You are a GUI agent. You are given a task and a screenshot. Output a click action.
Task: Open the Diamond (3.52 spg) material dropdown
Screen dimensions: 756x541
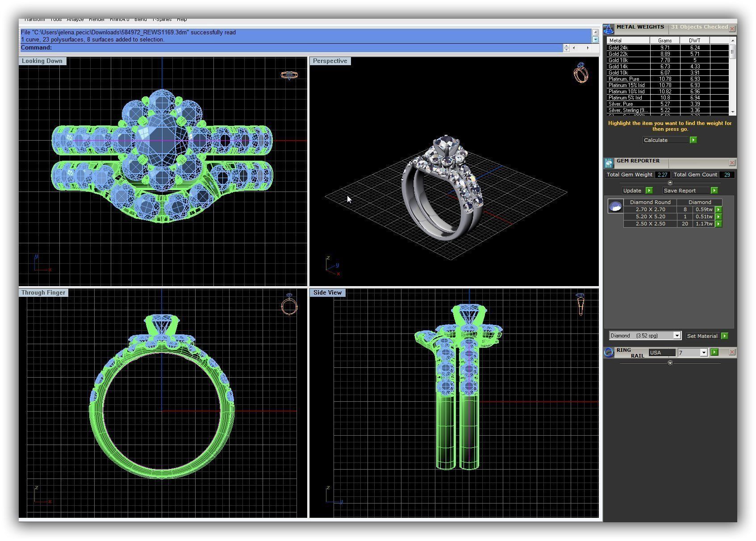tap(677, 336)
